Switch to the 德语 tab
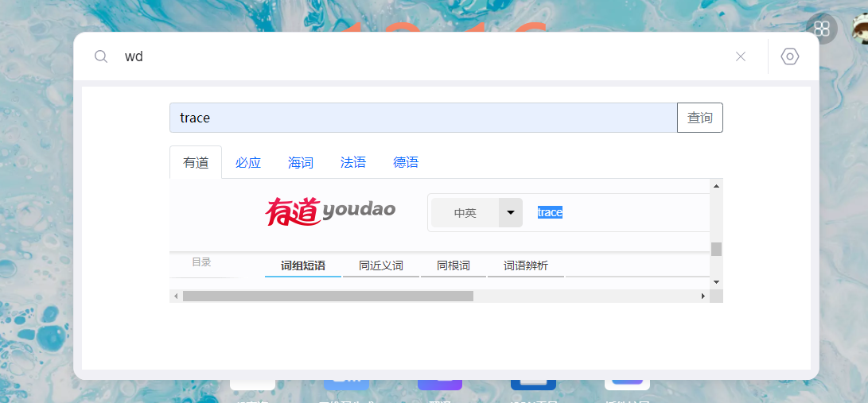 point(406,162)
